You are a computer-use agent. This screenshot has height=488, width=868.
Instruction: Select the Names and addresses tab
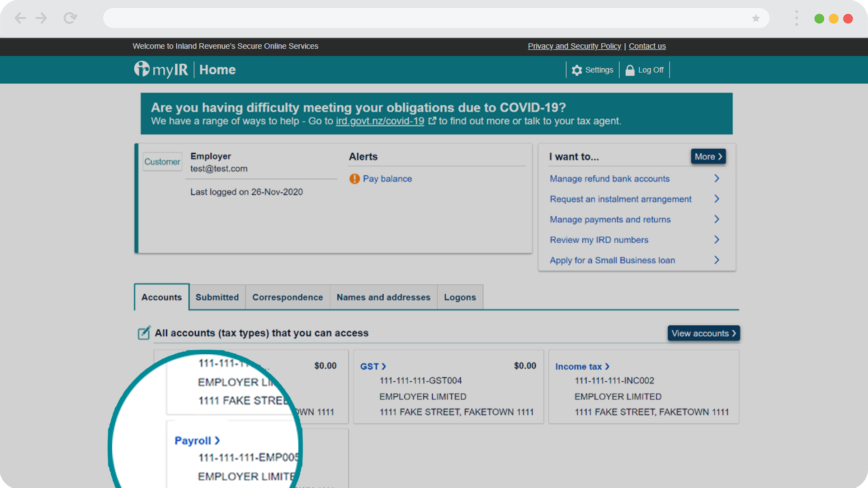pos(383,297)
